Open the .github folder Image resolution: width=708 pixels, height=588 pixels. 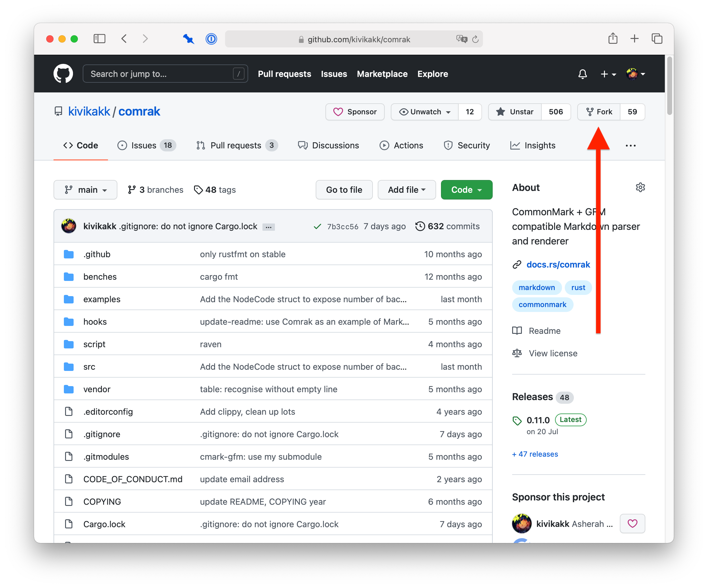(x=97, y=254)
